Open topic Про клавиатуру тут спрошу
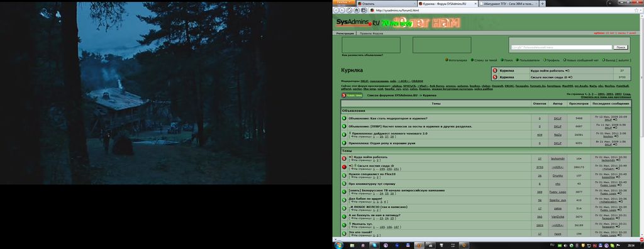This screenshot has height=249, width=644. pyautogui.click(x=372, y=184)
